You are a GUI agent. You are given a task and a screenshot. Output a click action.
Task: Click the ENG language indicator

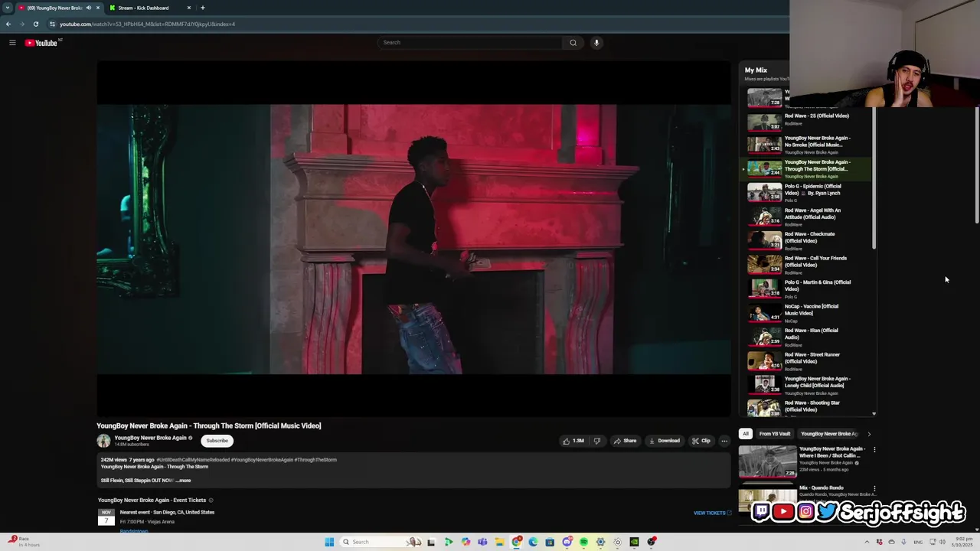coord(918,542)
